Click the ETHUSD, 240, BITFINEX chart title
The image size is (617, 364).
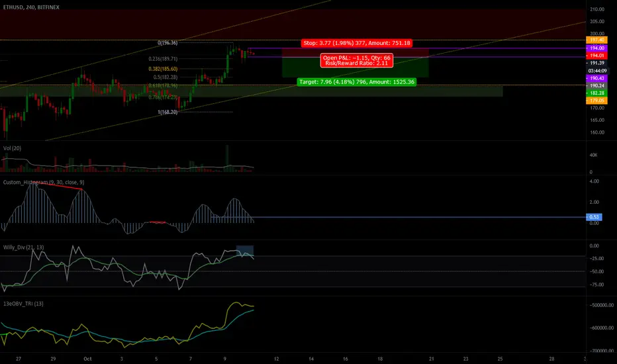point(31,7)
